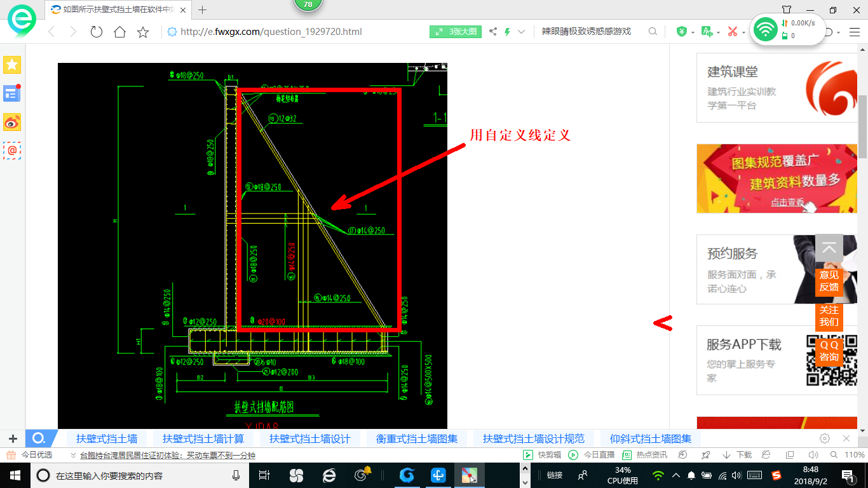Click 热点资讯 in status bar
868x488 pixels.
[644, 455]
